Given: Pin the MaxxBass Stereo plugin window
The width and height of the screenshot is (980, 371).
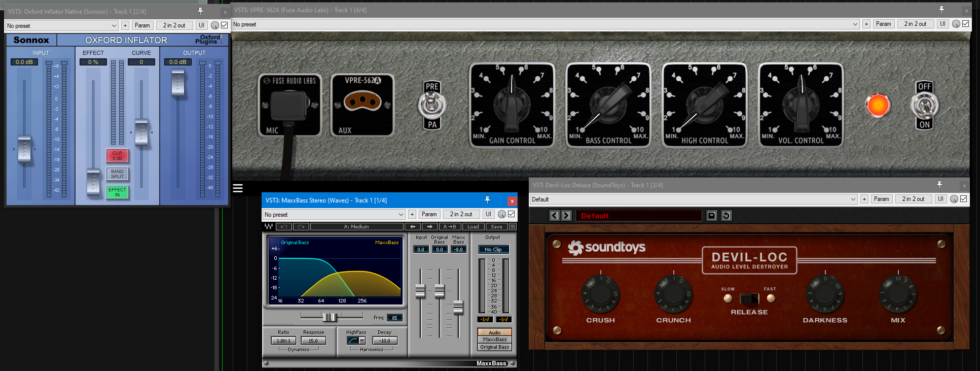Looking at the screenshot, I should [487, 200].
